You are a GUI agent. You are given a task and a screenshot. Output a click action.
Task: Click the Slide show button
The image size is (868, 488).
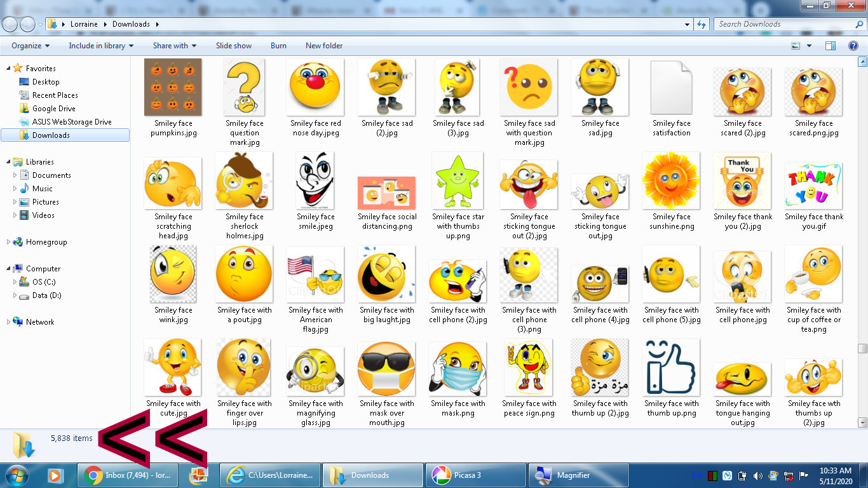pyautogui.click(x=233, y=46)
